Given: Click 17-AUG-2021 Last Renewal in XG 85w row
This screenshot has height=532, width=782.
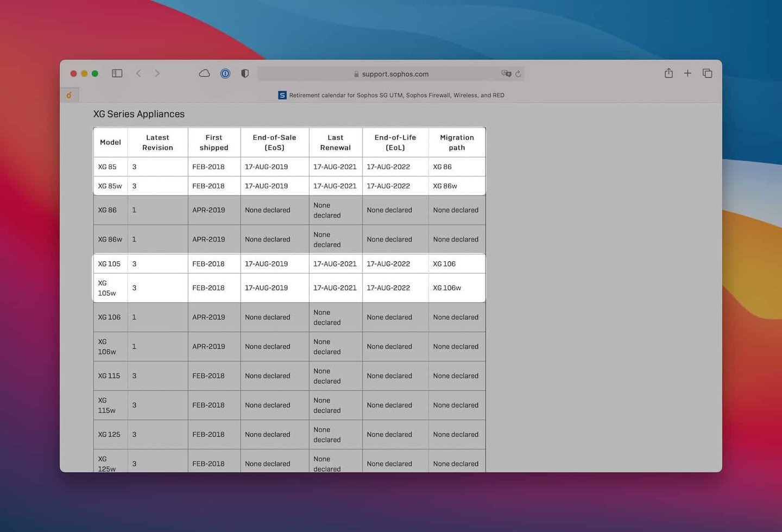Looking at the screenshot, I should [335, 186].
